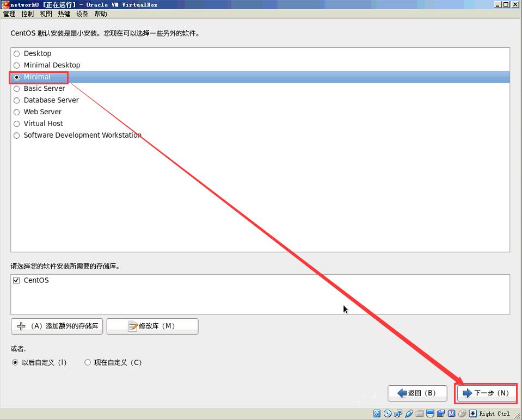
Task: Select the Desktop installation option
Action: click(x=17, y=53)
